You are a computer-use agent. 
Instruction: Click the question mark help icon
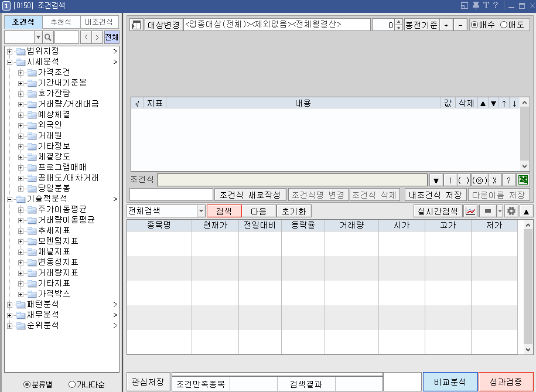508,180
